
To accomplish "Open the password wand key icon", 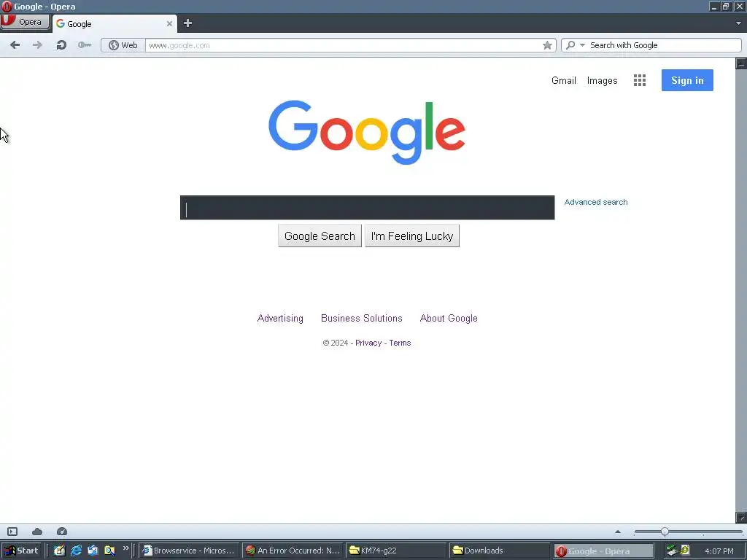I will pyautogui.click(x=85, y=45).
